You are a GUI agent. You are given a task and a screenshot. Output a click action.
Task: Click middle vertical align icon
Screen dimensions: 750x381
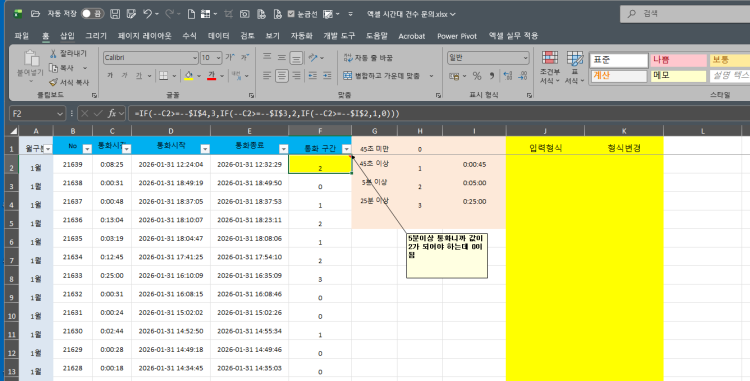tap(282, 57)
